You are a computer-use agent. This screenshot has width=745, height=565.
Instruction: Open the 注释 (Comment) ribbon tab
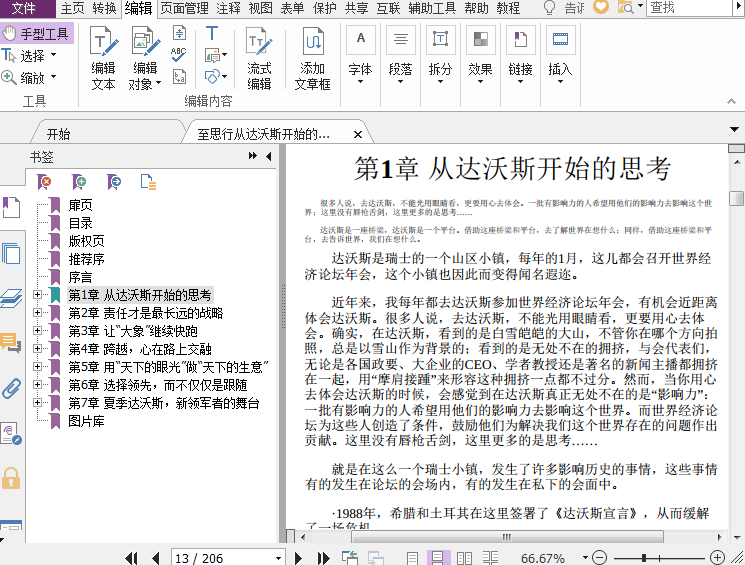[228, 8]
